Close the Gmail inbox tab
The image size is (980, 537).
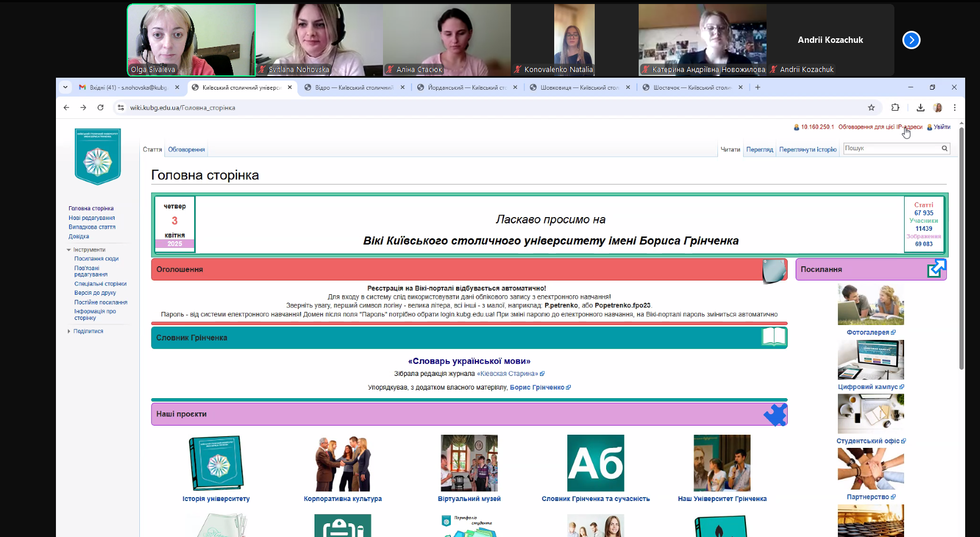tap(177, 87)
